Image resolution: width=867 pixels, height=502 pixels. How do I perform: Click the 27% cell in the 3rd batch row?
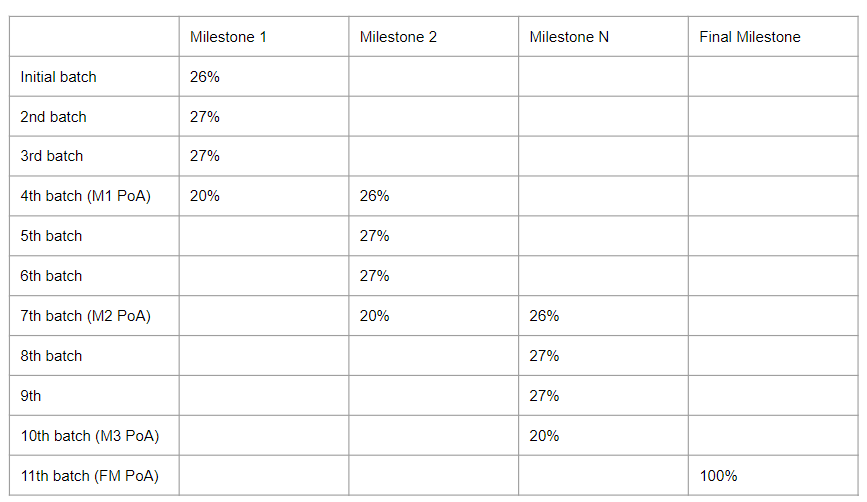pos(205,156)
